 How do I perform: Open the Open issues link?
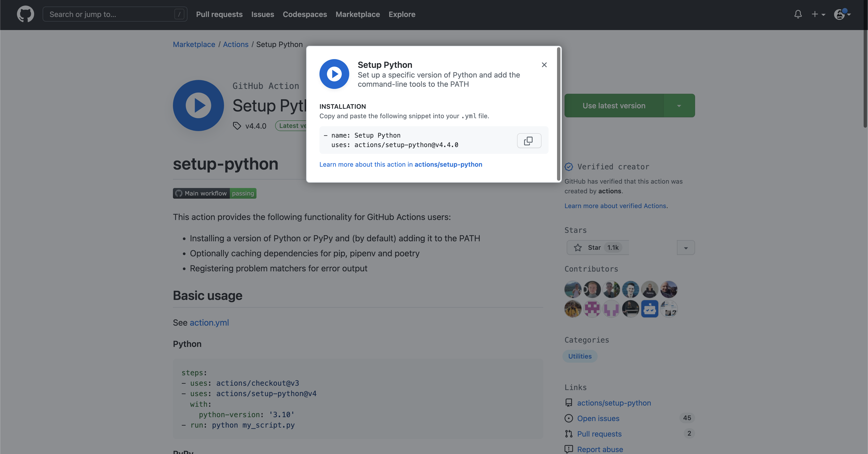598,418
